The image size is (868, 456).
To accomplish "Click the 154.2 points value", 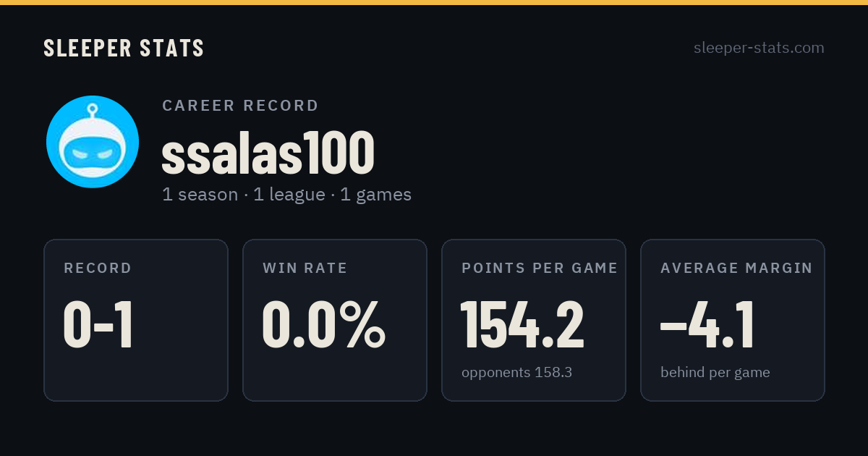I will coord(522,325).
